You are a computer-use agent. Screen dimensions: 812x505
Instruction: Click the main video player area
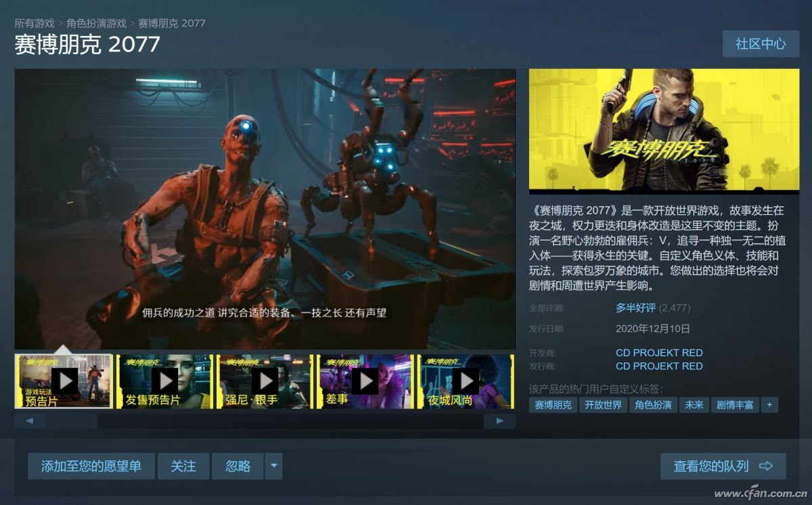coord(265,209)
